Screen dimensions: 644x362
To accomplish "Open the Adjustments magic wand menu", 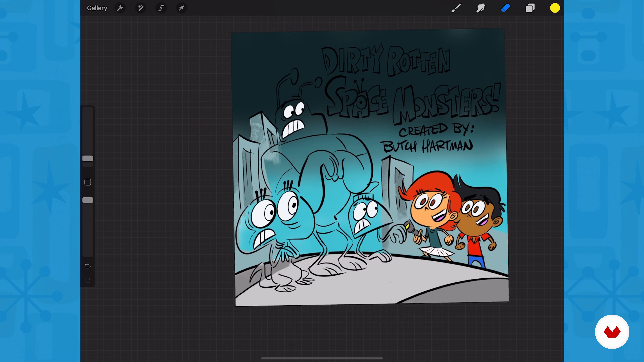I will tap(141, 8).
